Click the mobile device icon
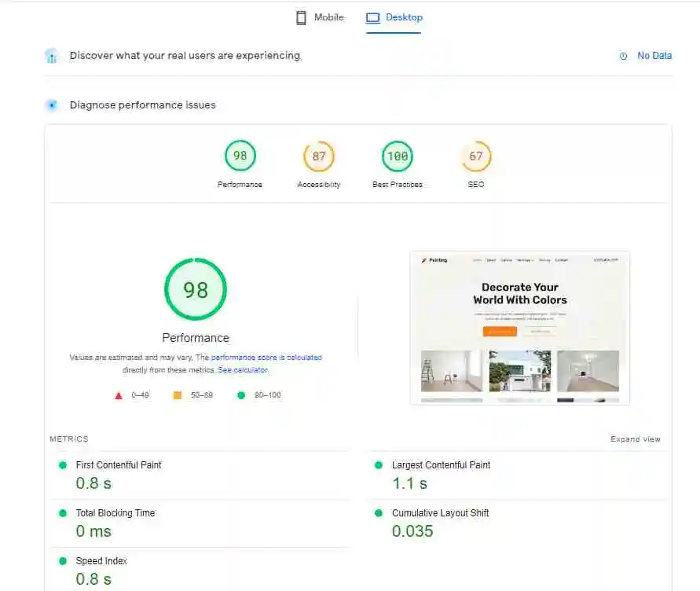This screenshot has width=700, height=591. tap(301, 17)
